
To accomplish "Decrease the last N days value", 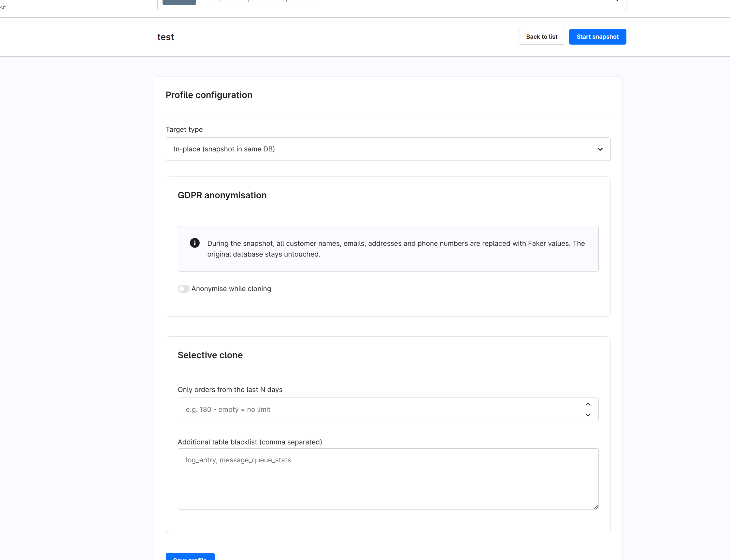I will [588, 415].
